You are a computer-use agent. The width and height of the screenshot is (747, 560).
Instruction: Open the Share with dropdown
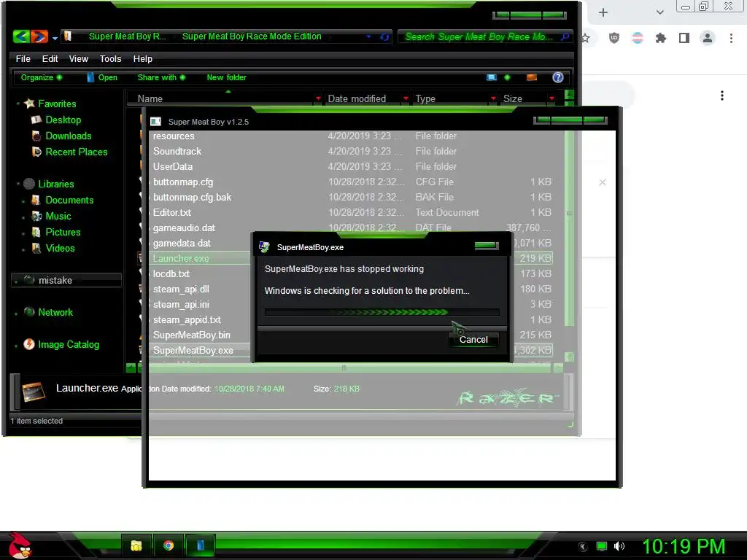(x=161, y=77)
